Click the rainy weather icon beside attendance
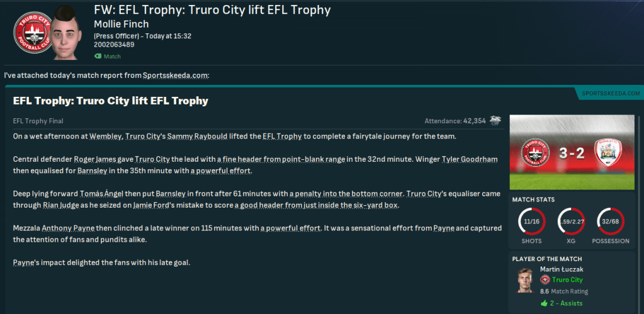 pyautogui.click(x=495, y=120)
